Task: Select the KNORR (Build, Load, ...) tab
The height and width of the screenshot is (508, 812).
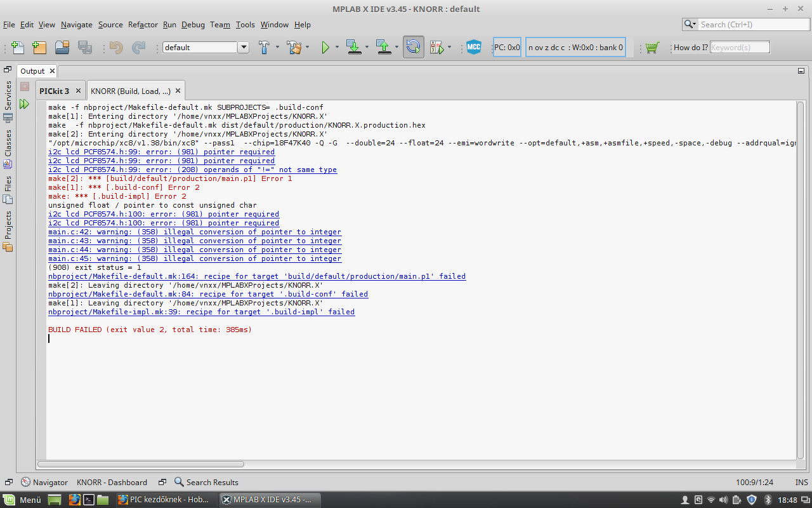Action: 131,91
